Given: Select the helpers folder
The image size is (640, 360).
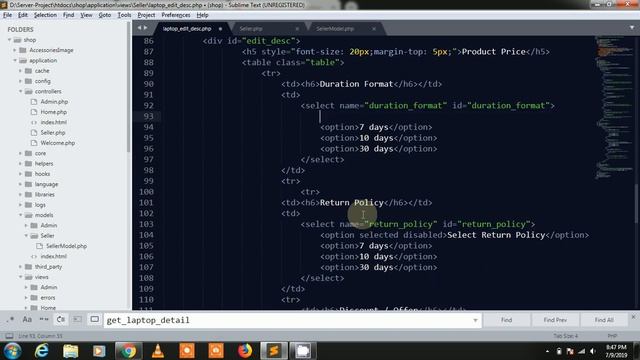Looking at the screenshot, I should coord(44,164).
